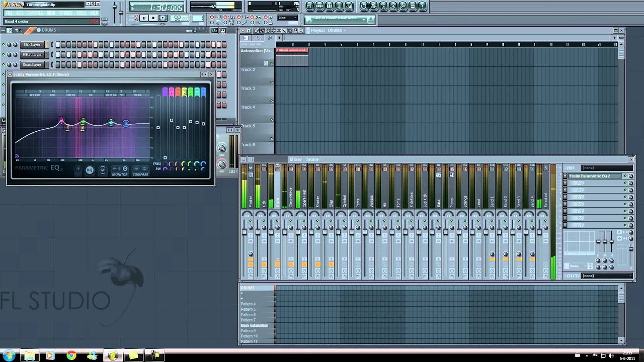
Task: Click the HHatLayer channel button
Action: 32,55
